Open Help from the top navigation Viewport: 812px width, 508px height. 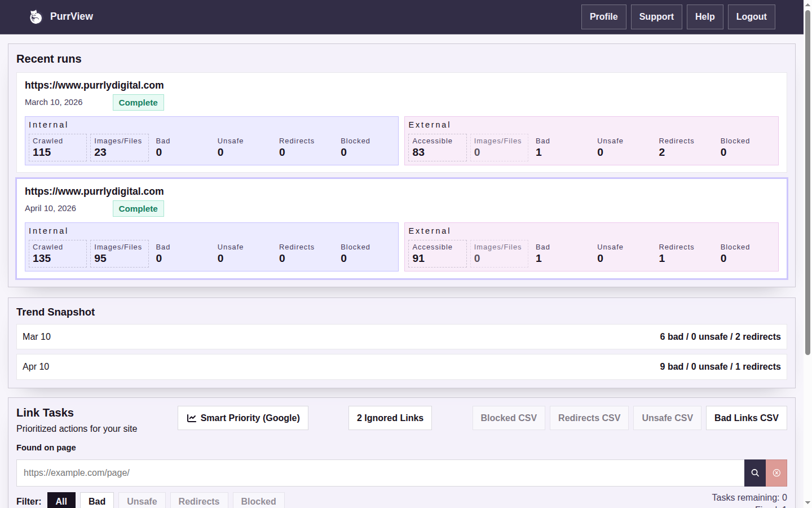pos(704,16)
